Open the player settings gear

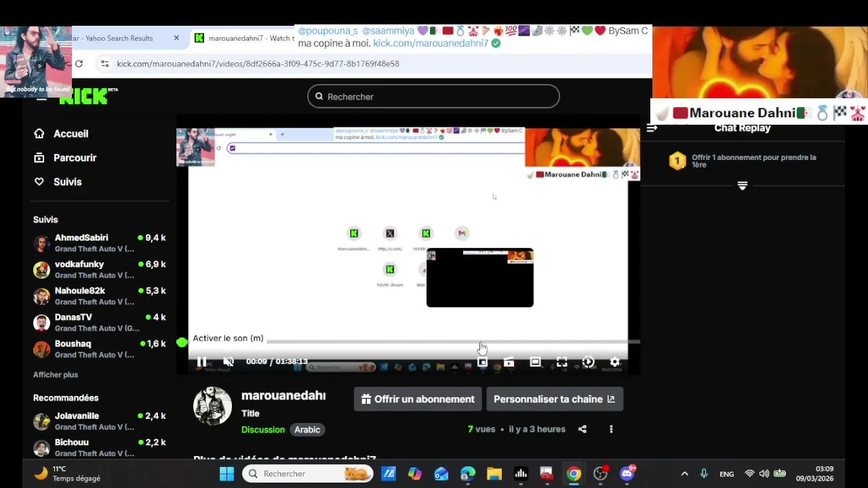click(614, 362)
